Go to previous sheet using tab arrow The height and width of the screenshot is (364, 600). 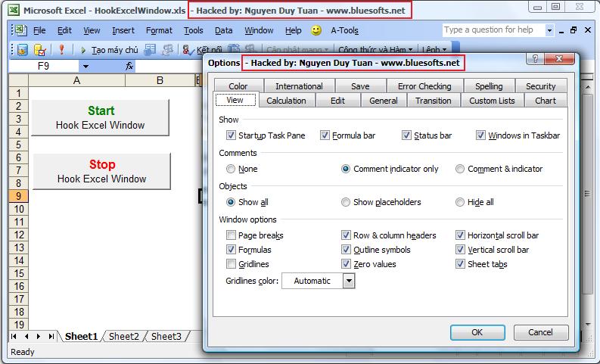click(26, 337)
